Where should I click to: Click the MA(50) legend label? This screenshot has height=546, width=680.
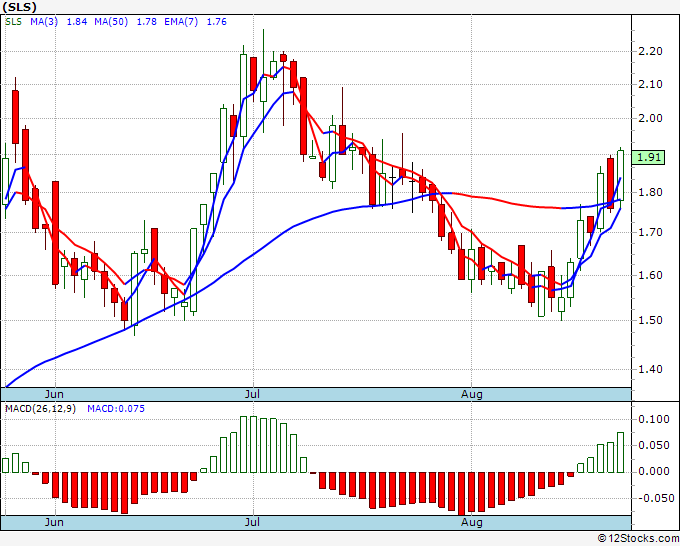coord(111,22)
